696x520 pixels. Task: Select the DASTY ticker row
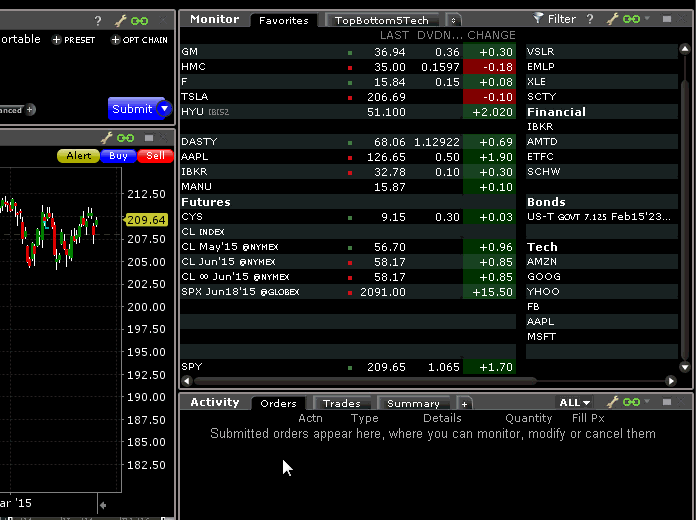tap(348, 142)
